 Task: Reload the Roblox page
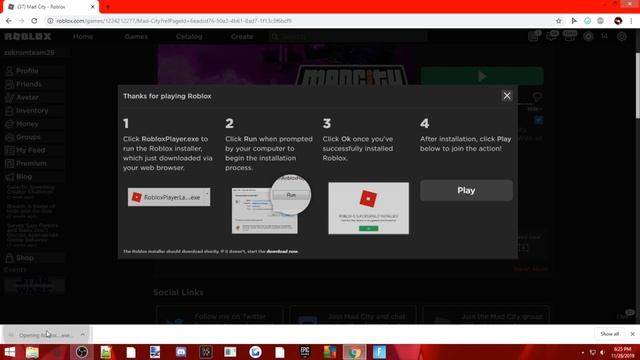click(34, 21)
